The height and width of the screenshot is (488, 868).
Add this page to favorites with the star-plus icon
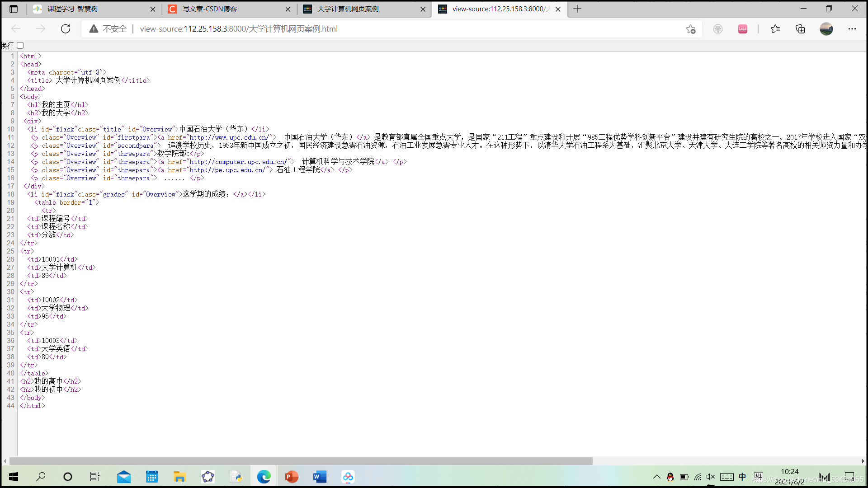690,29
